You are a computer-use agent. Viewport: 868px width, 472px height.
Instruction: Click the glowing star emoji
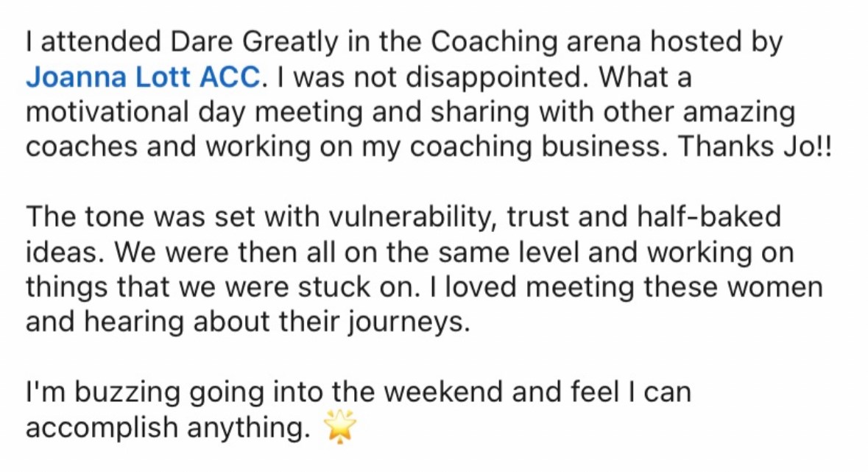[x=340, y=426]
